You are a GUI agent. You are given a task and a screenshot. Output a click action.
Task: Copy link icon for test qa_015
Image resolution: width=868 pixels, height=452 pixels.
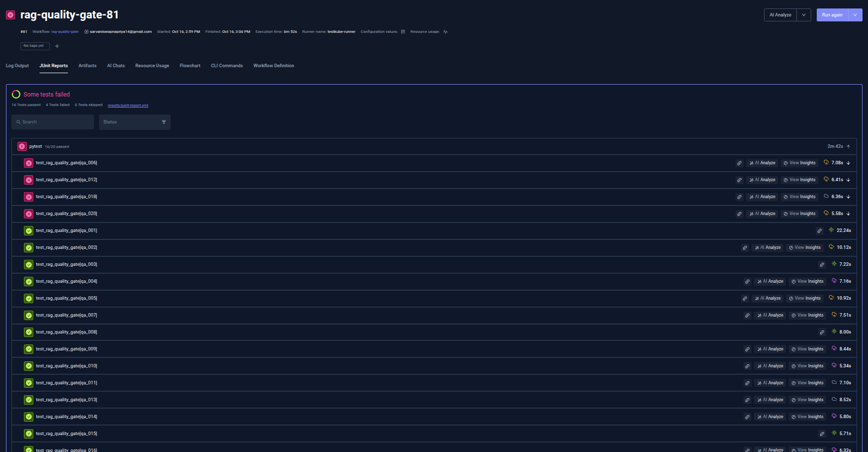click(822, 434)
